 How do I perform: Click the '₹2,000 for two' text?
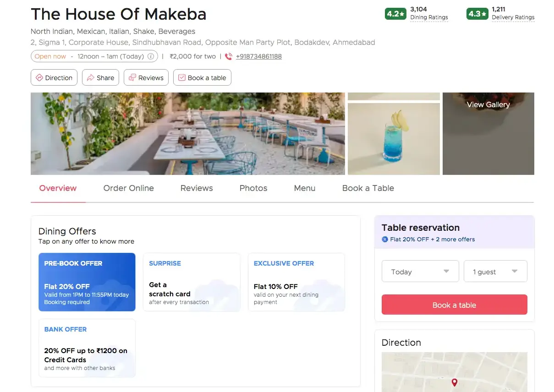click(x=192, y=57)
